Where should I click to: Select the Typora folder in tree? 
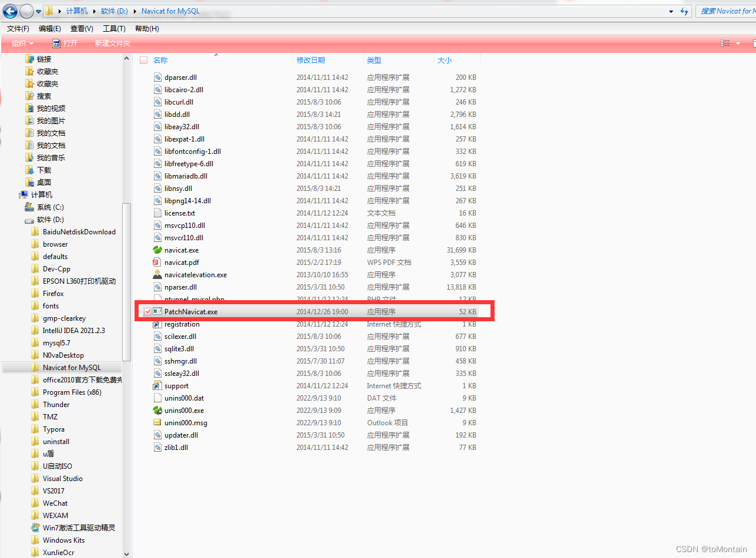pyautogui.click(x=53, y=429)
